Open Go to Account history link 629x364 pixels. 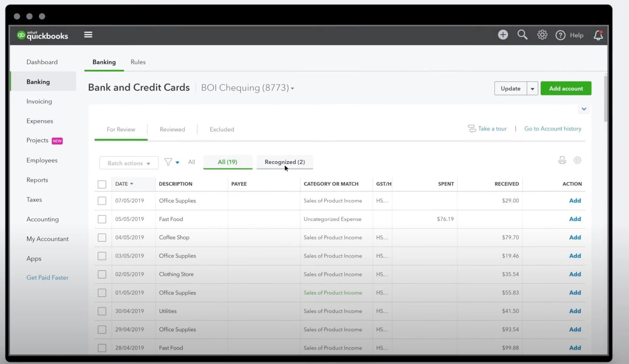pos(553,129)
